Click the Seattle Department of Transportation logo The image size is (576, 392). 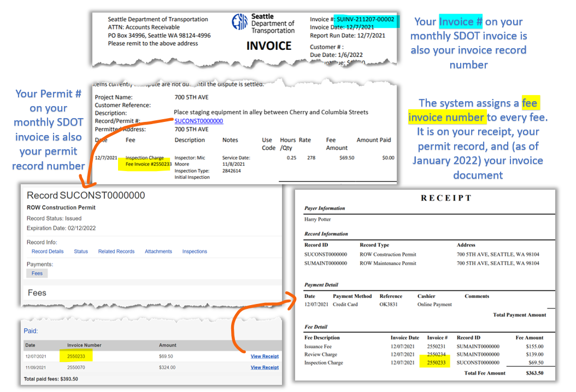pos(240,23)
